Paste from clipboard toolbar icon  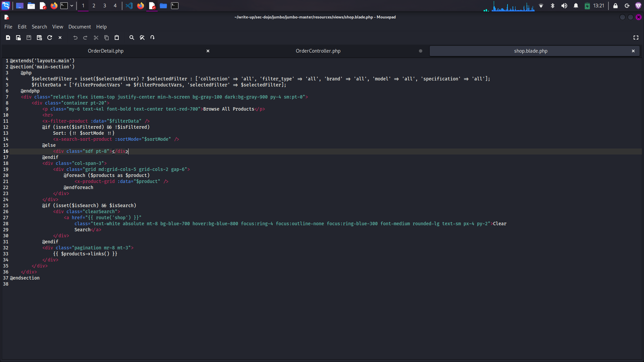tap(117, 38)
